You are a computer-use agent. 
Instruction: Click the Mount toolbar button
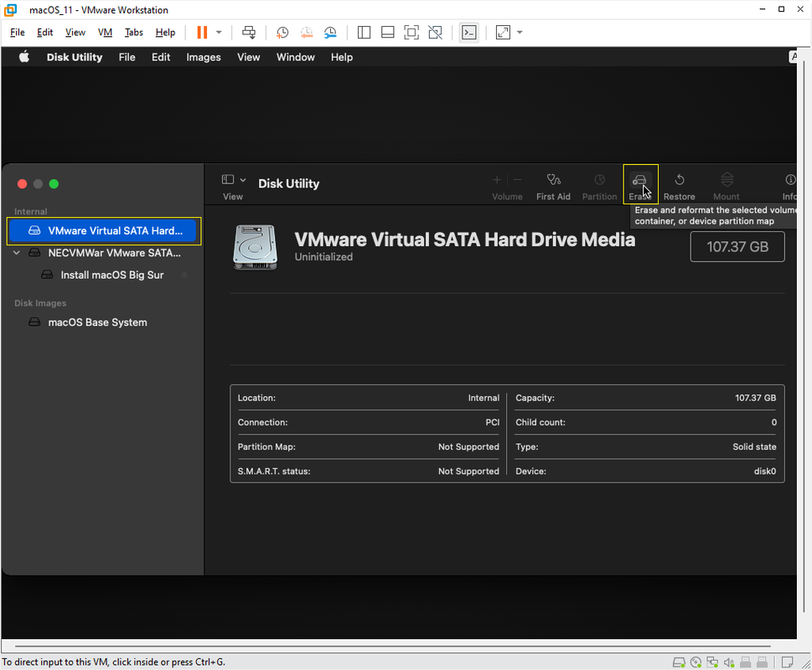click(x=727, y=187)
